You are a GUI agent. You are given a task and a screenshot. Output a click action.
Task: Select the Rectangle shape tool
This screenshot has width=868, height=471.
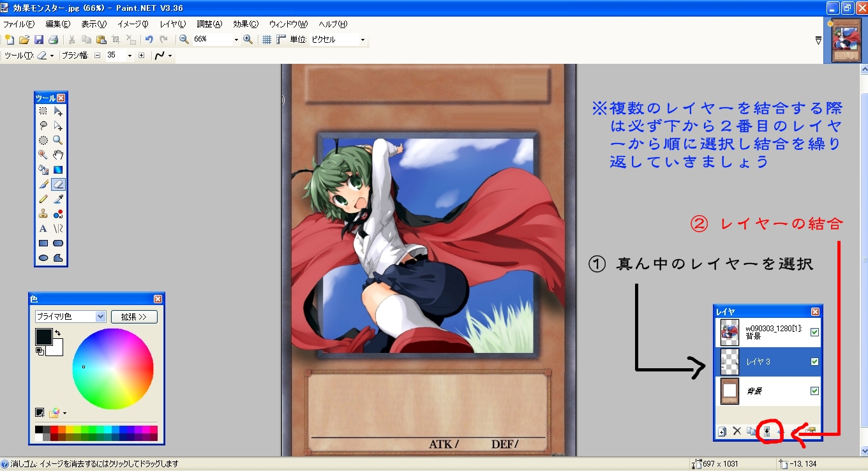point(43,243)
